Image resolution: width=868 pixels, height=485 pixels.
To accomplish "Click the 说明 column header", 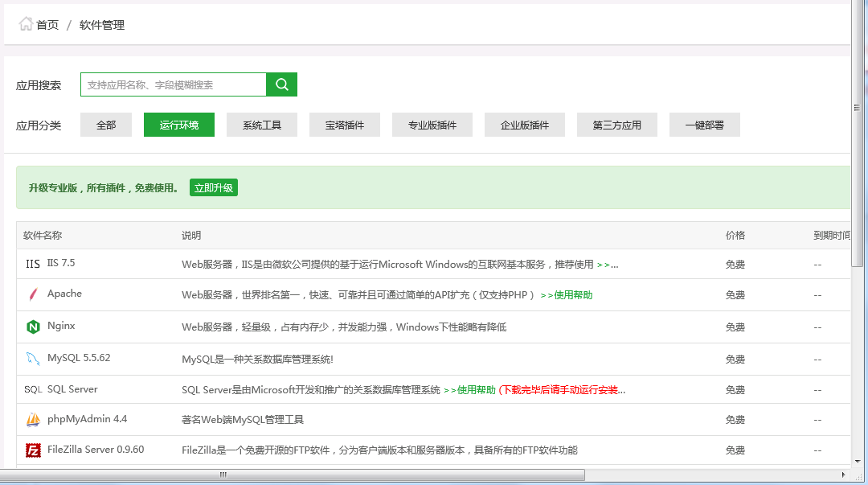I will [191, 235].
